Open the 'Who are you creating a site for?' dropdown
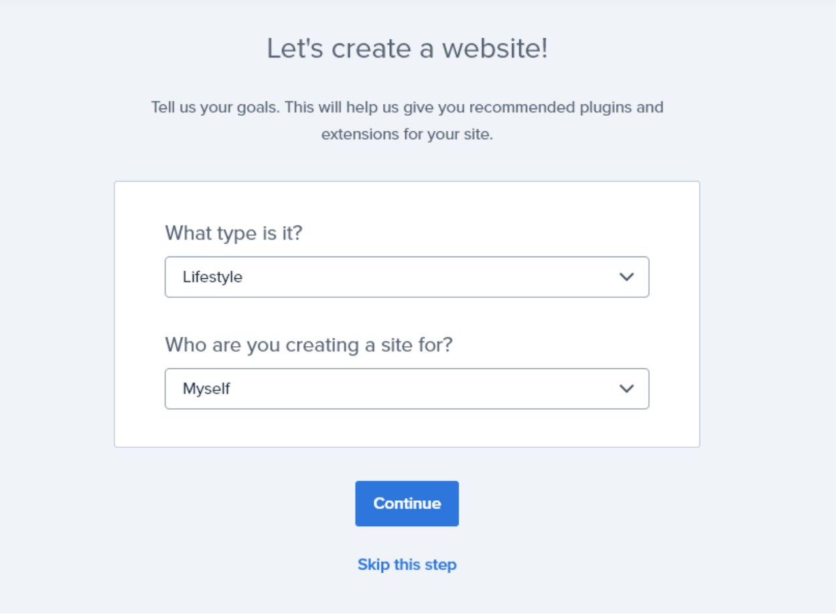840x616 pixels. tap(407, 388)
